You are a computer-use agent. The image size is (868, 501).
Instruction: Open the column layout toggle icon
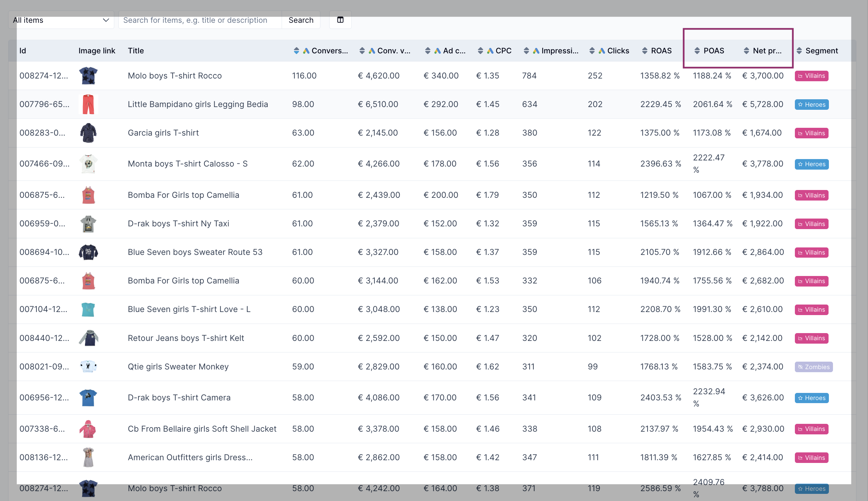click(340, 20)
